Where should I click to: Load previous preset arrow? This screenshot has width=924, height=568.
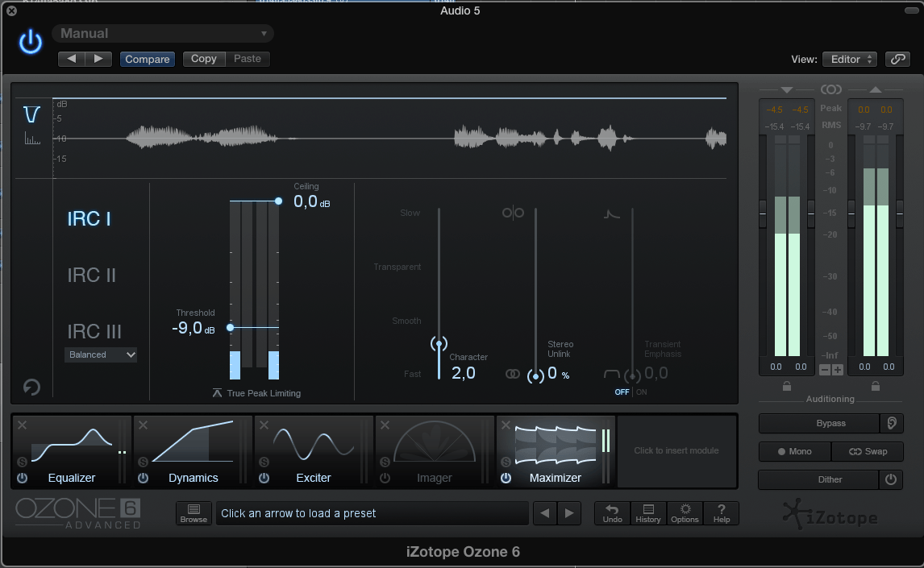click(x=545, y=513)
